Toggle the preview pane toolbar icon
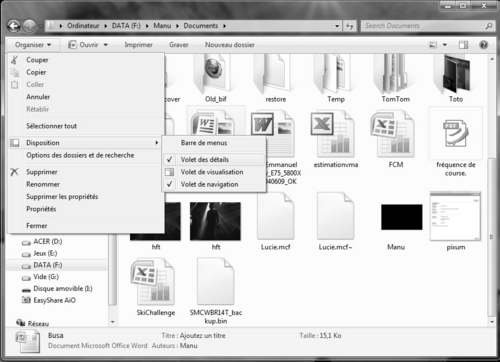This screenshot has height=362, width=500. [463, 45]
